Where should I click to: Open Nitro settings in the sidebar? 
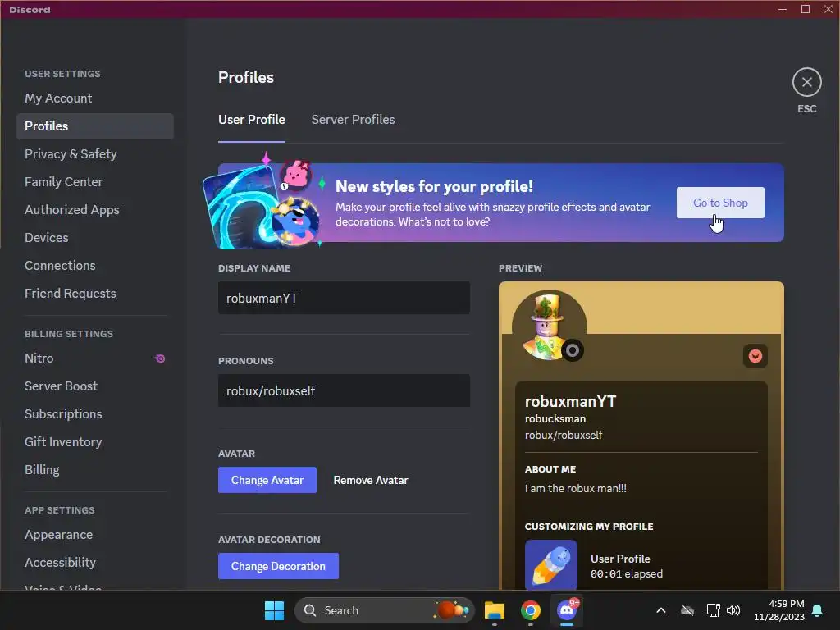[95, 358]
